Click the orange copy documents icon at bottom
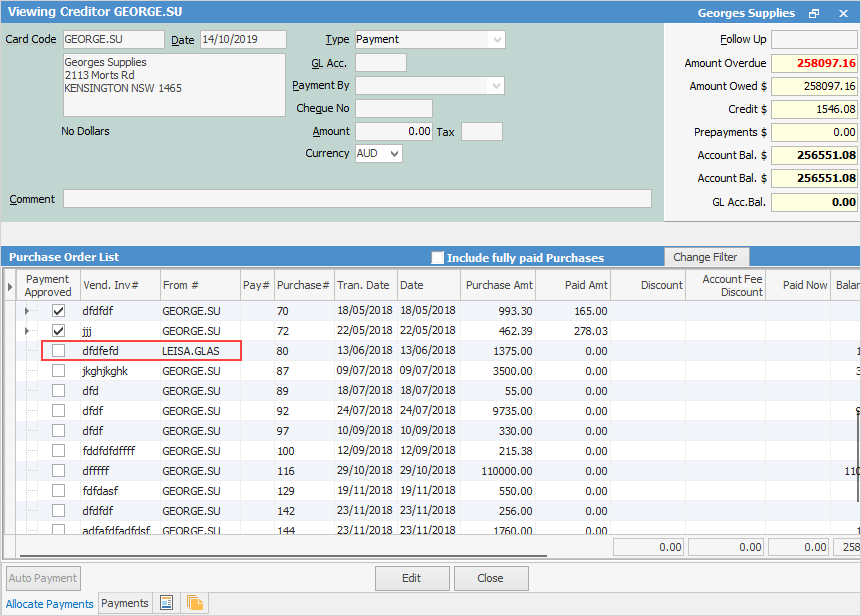 point(196,603)
